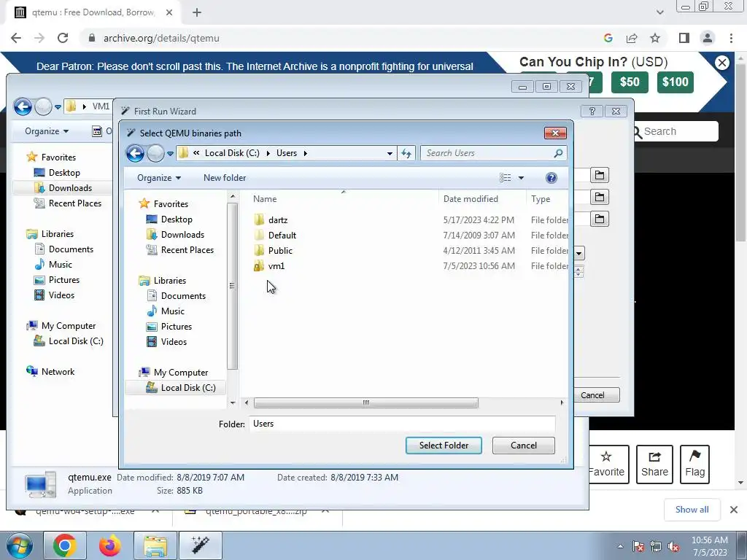Open Chrome three-dot menu

[x=731, y=38]
